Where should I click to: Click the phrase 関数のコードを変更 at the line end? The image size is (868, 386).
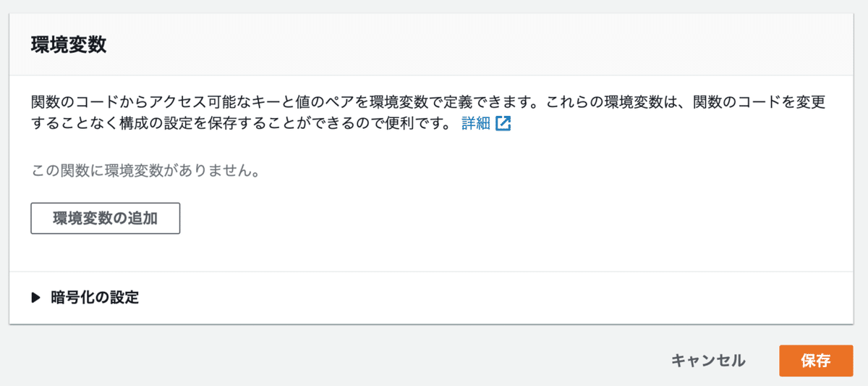[759, 101]
